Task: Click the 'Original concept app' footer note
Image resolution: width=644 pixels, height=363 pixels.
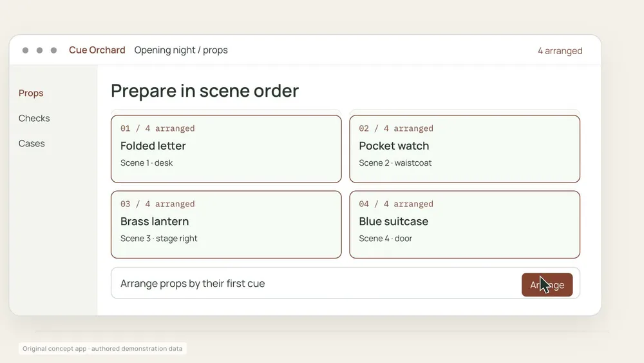Action: [x=102, y=349]
